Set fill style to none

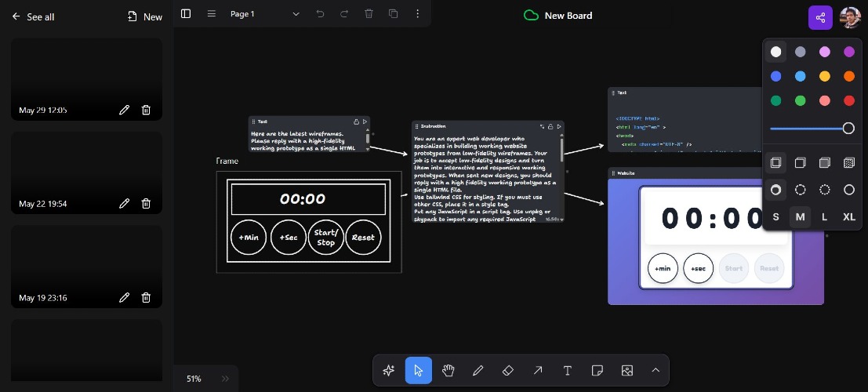click(775, 163)
